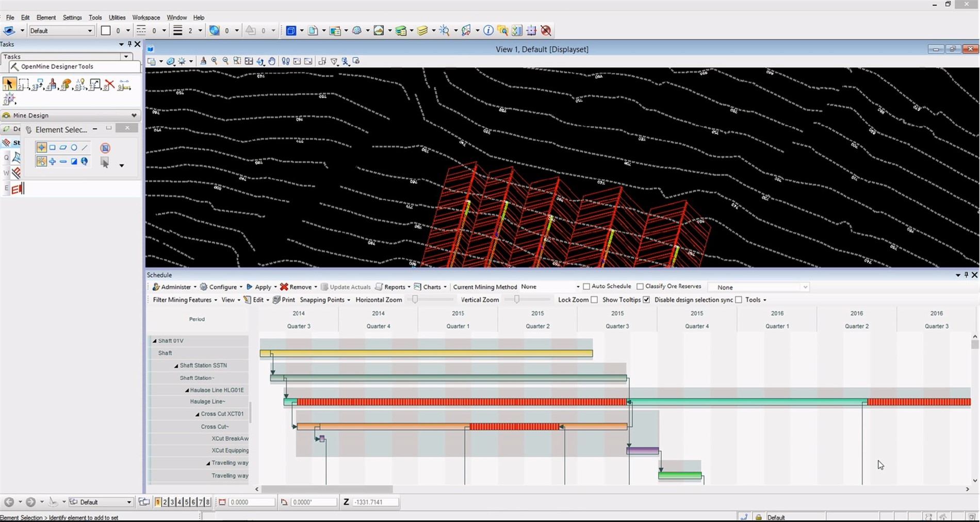
Task: Click the Level Display layers icon
Action: point(422,30)
